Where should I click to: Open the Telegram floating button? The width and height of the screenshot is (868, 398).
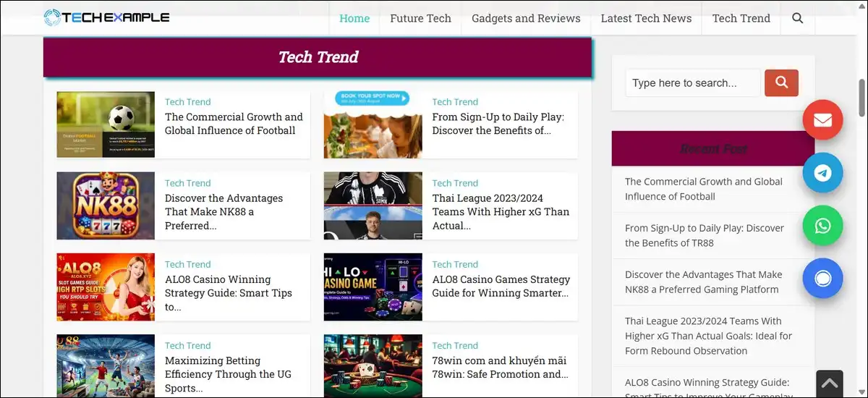pos(822,173)
